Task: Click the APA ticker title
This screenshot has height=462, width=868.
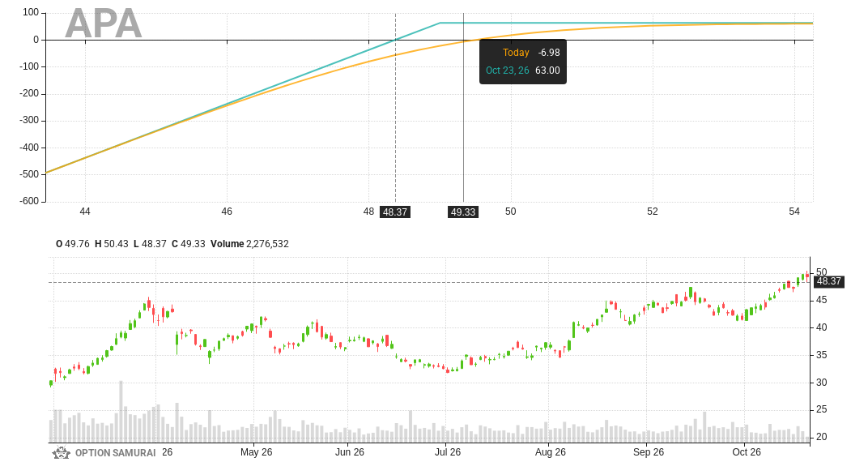Action: pos(104,24)
